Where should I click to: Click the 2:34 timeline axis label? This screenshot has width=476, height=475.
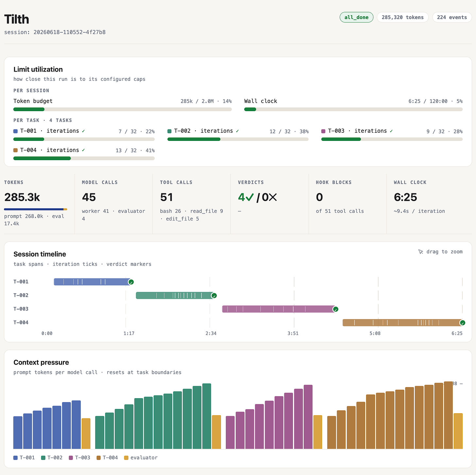pos(211,333)
